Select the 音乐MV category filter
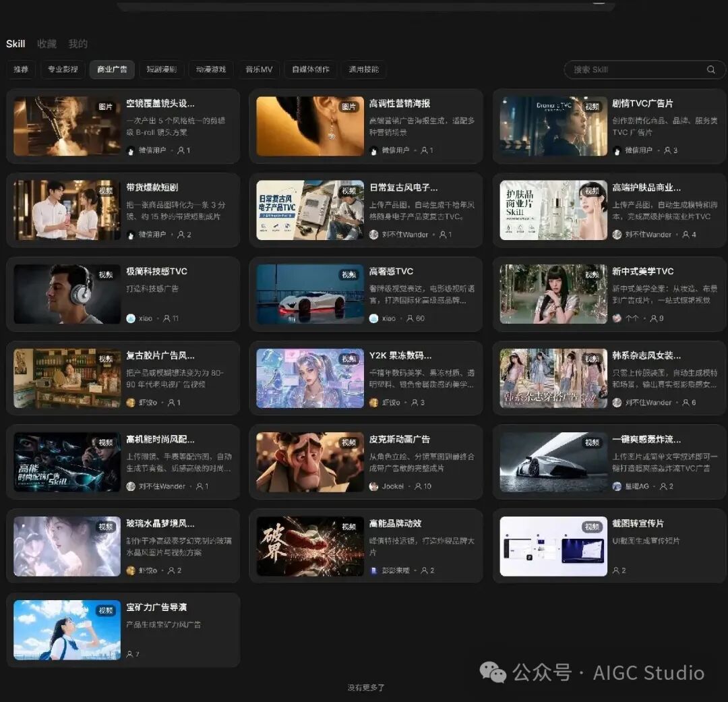The width and height of the screenshot is (728, 702). 259,69
